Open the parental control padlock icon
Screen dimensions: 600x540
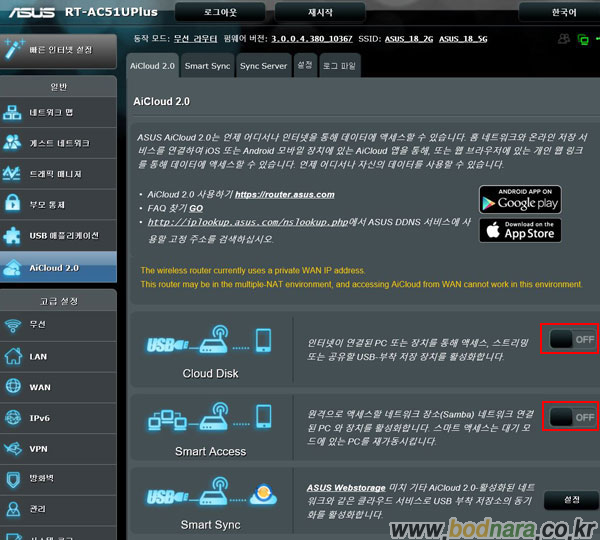[13, 203]
